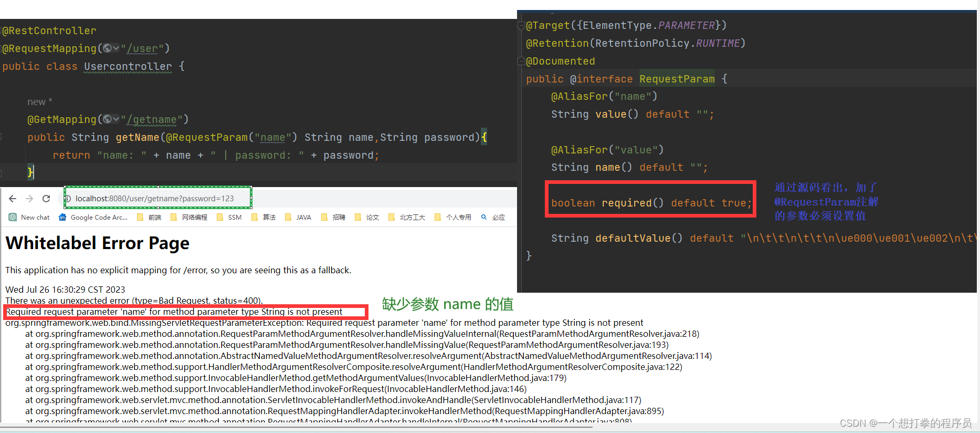Open globe dropdown beside "/getname" GetMapping
The image size is (980, 433).
[x=111, y=119]
